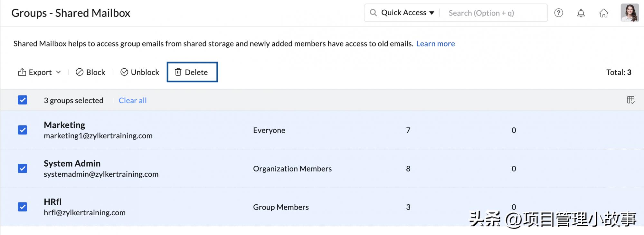Viewport: 644px width, 235px height.
Task: Open the Learn more link
Action: tap(435, 44)
